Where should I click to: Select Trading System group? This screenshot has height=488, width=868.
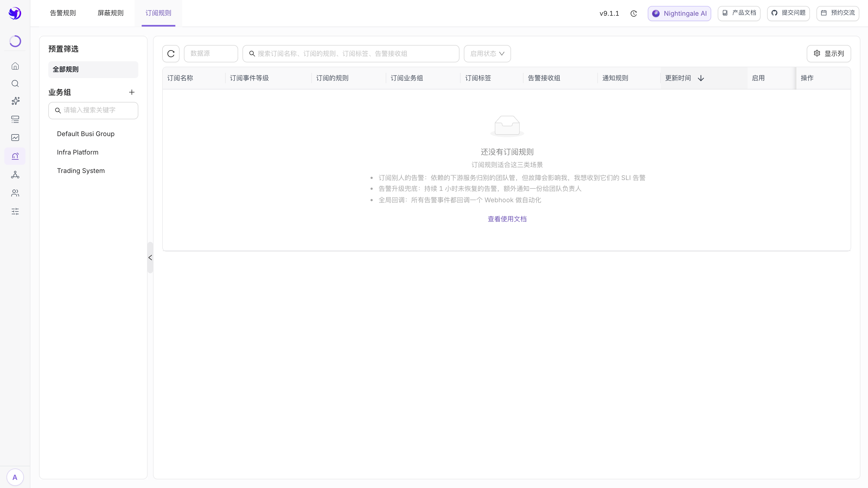click(81, 171)
